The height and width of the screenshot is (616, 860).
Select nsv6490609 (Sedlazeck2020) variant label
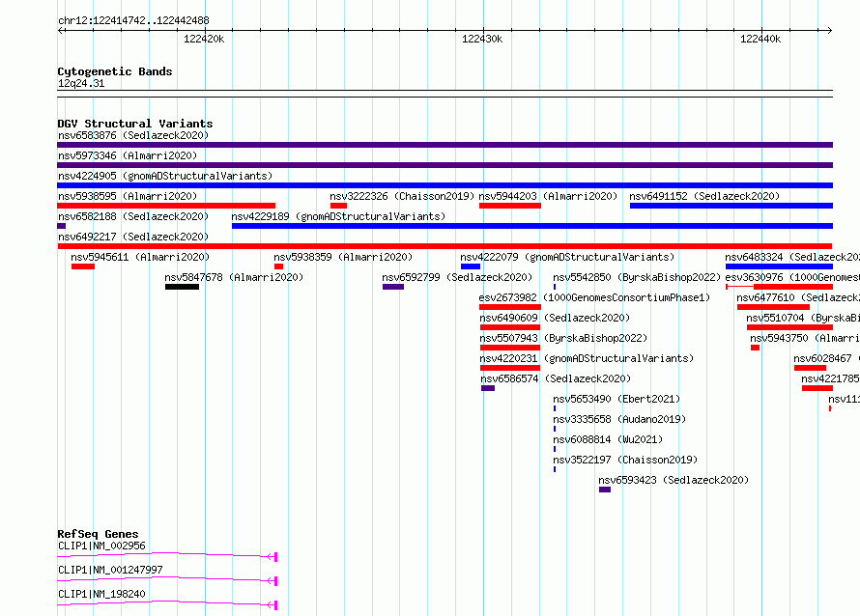[555, 318]
